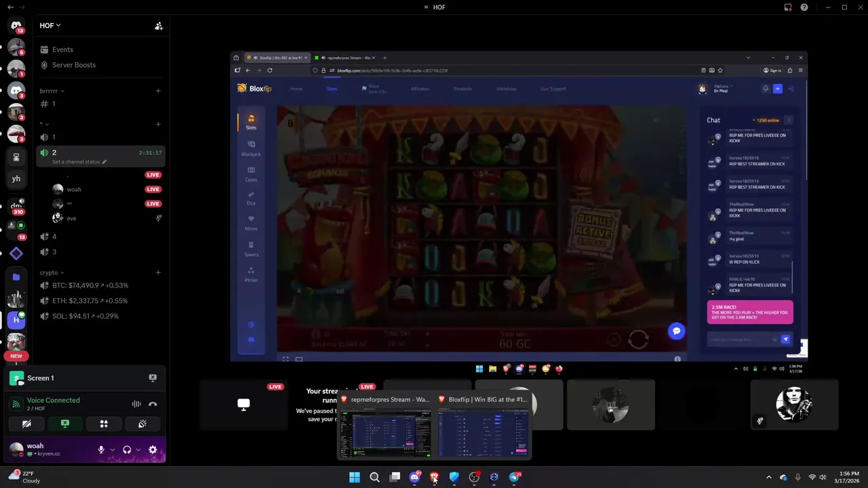Image resolution: width=868 pixels, height=488 pixels.
Task: Open the Events entry
Action: [62, 49]
